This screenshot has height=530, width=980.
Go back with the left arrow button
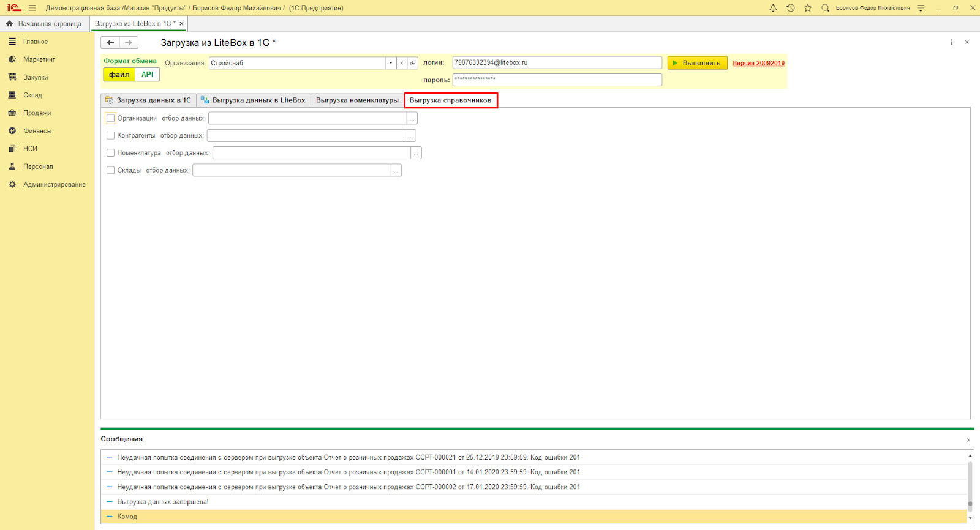click(x=110, y=42)
